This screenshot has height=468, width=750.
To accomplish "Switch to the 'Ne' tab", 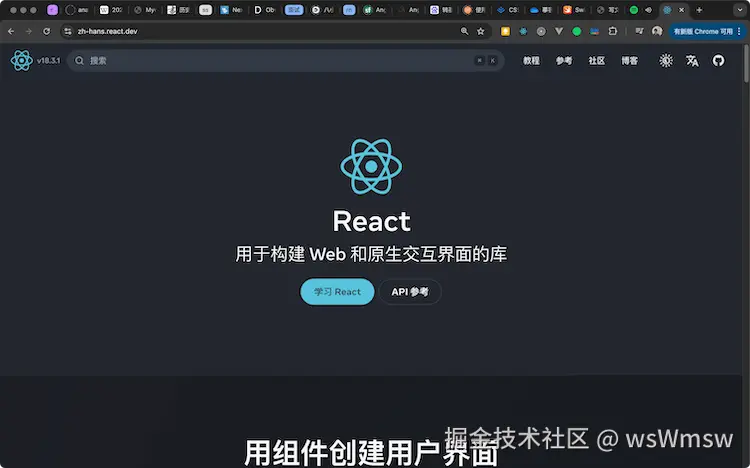I will (231, 10).
